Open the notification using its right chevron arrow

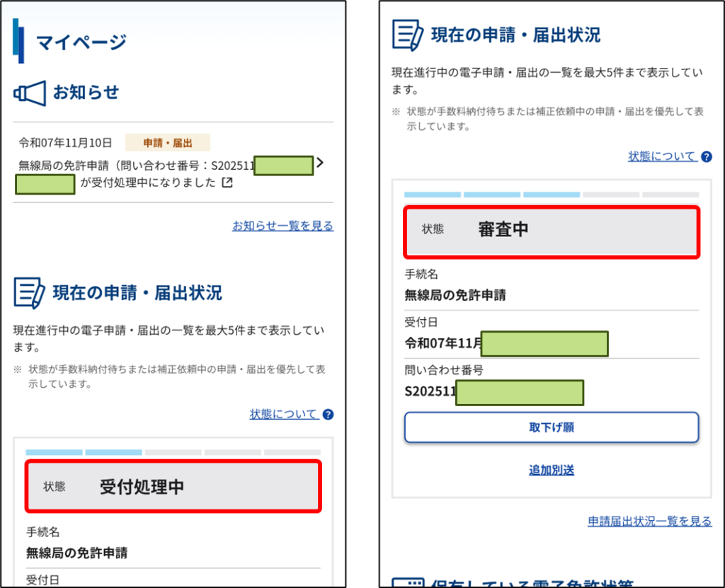click(x=320, y=163)
